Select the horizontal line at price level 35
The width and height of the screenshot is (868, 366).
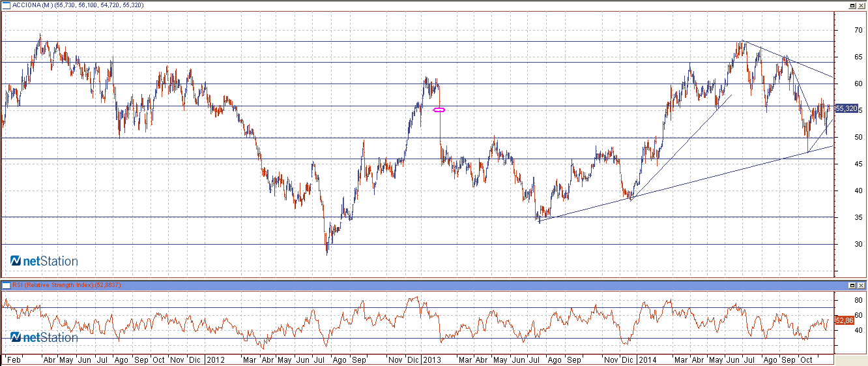[195, 217]
